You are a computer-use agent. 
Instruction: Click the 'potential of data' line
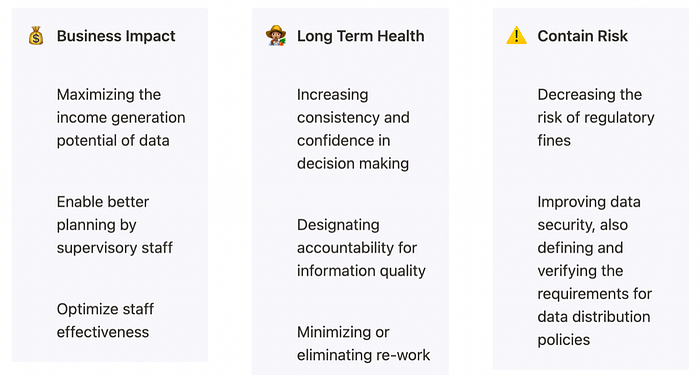(x=113, y=141)
